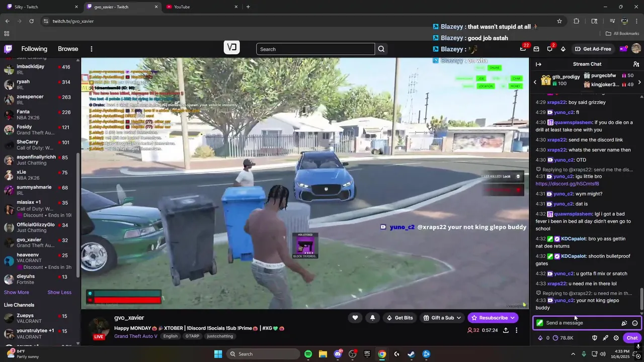Open the top-nav three-dot more menu
This screenshot has width=644, height=362.
pyautogui.click(x=91, y=49)
